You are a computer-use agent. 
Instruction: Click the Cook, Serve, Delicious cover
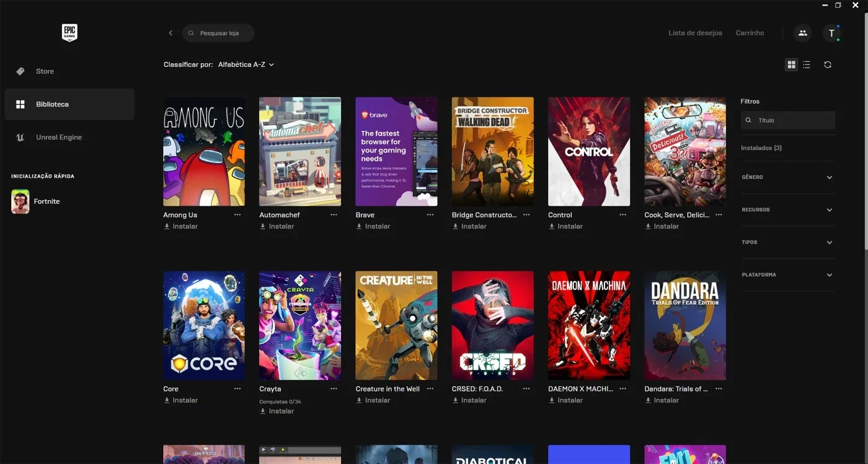pos(685,151)
